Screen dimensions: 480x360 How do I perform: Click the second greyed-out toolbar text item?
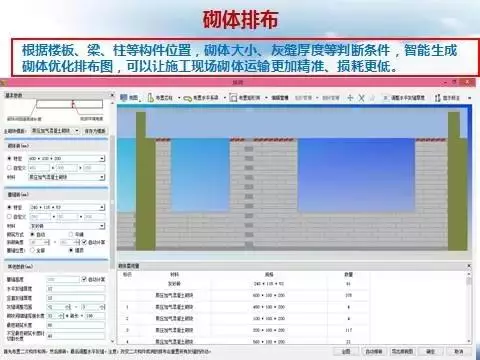point(331,98)
